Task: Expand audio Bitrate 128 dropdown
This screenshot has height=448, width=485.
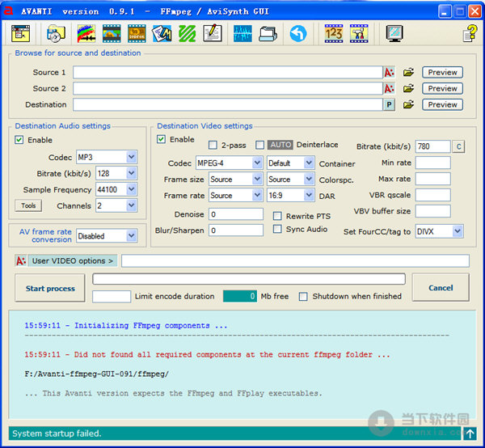Action: (x=132, y=173)
